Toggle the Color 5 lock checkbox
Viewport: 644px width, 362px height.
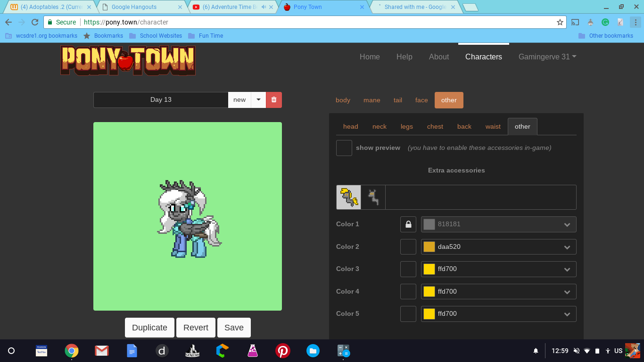point(408,314)
